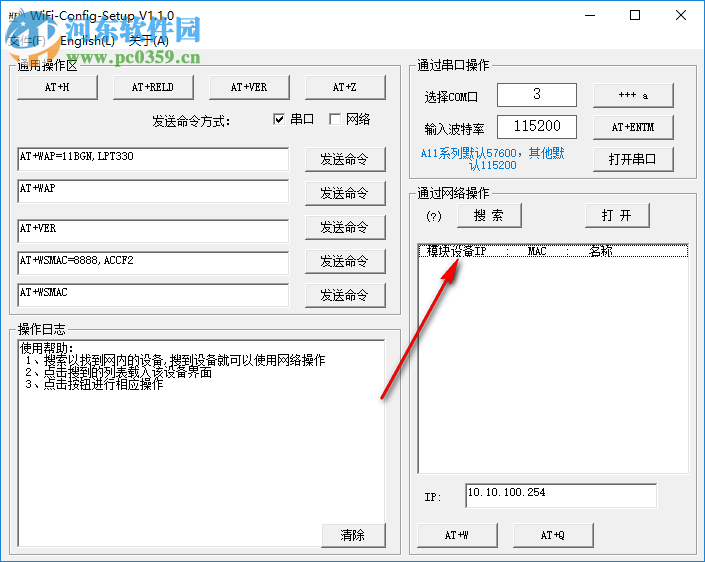This screenshot has height=562, width=705.
Task: Select the 模块设备IP : MAC : 名称 header row
Action: click(x=553, y=251)
